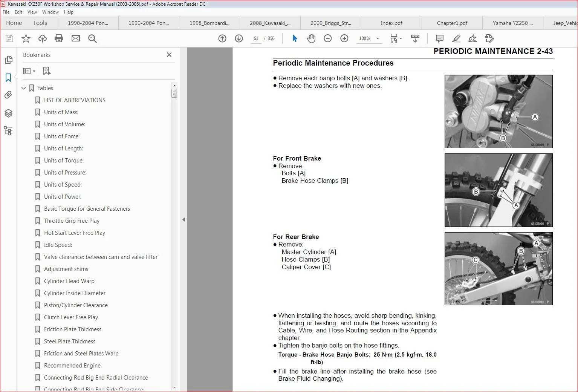Open the Edit menu
This screenshot has height=392, width=578.
tap(18, 12)
